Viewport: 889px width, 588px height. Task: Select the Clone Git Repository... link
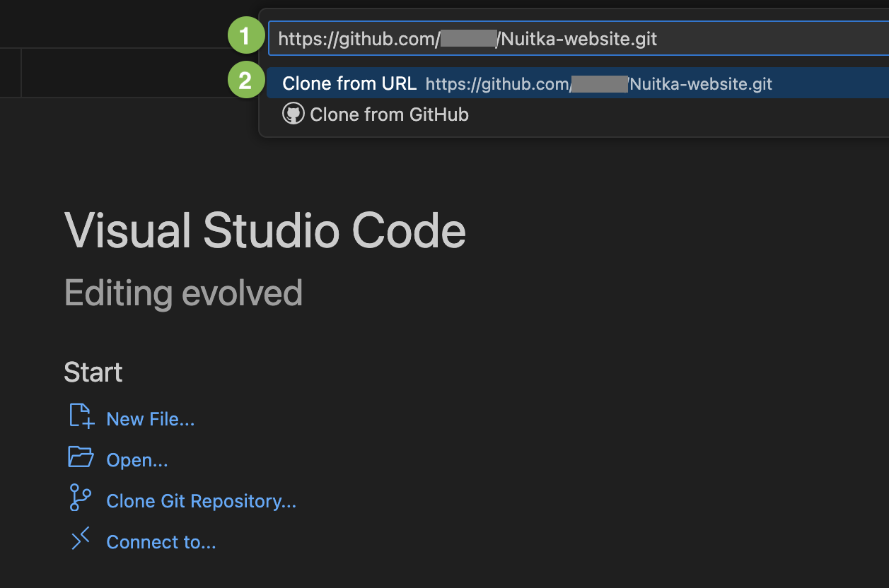(x=201, y=501)
